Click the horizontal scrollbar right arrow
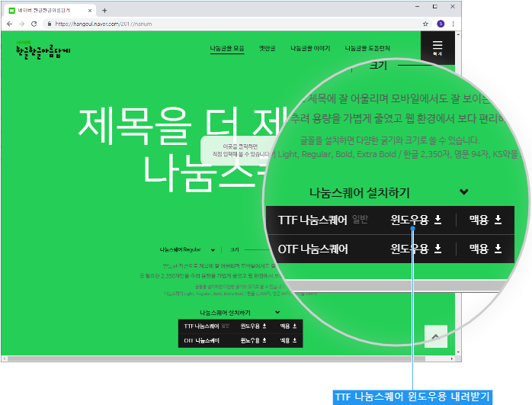 (452, 358)
